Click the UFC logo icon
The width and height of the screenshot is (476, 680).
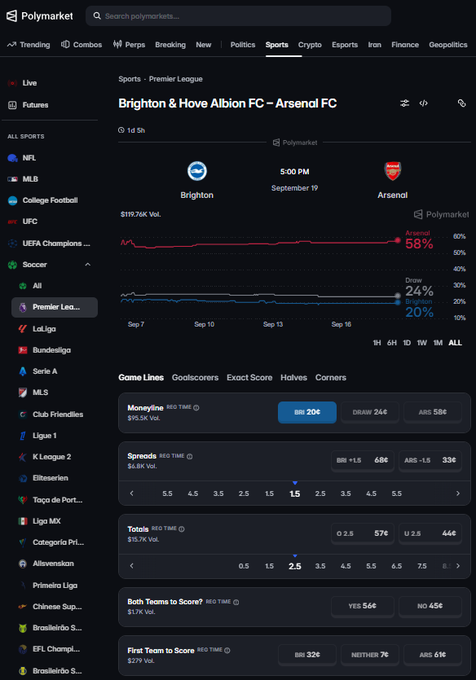(x=13, y=222)
